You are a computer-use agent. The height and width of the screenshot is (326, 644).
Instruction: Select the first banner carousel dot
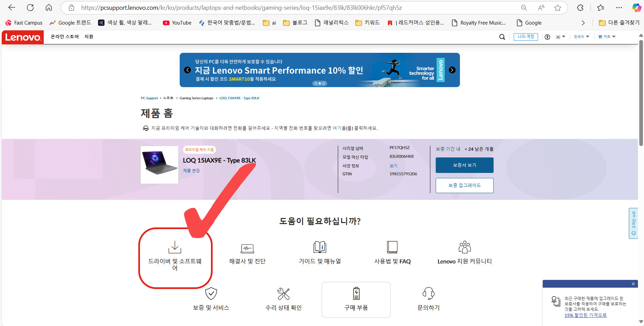pyautogui.click(x=316, y=83)
